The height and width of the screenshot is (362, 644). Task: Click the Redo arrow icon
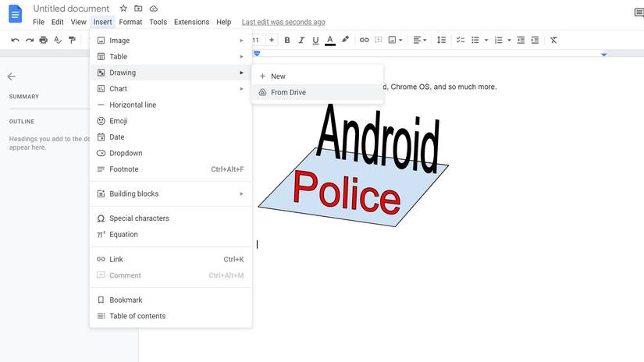click(x=30, y=40)
